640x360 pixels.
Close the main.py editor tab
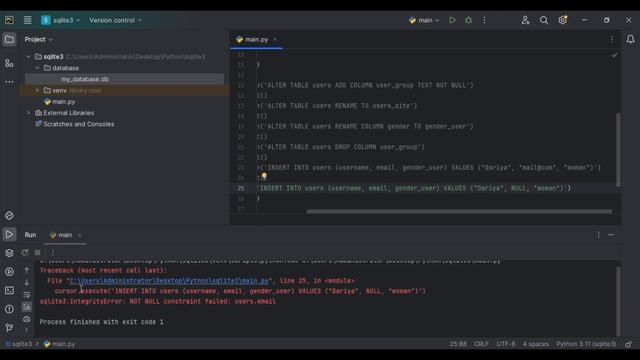tap(275, 40)
